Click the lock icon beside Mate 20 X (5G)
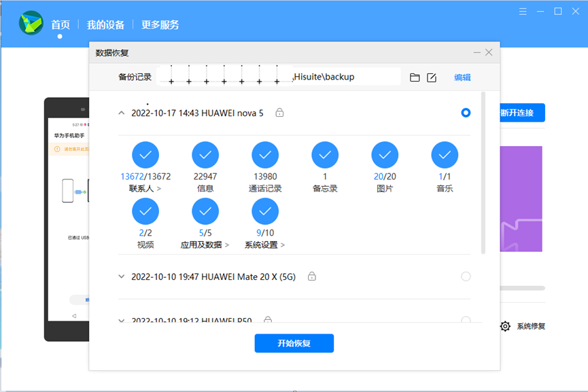Image resolution: width=588 pixels, height=392 pixels. 311,277
